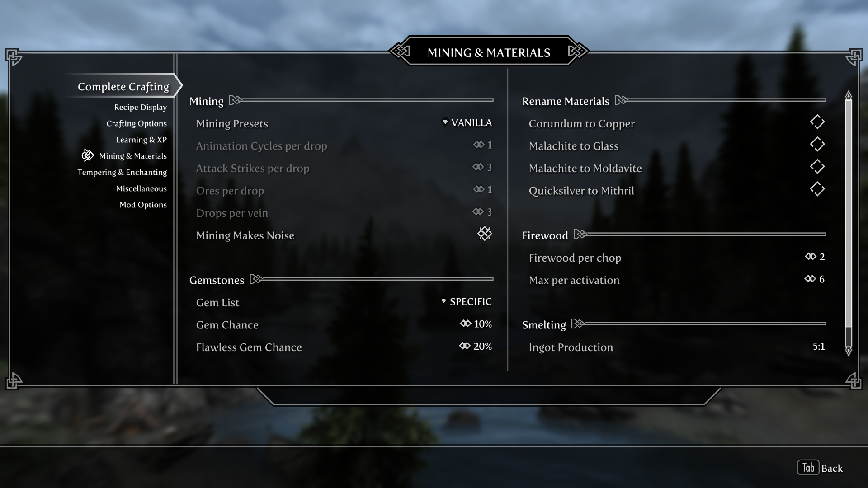Click the Recipe Display settings icon
Screen dimensions: 868x488
coord(140,107)
